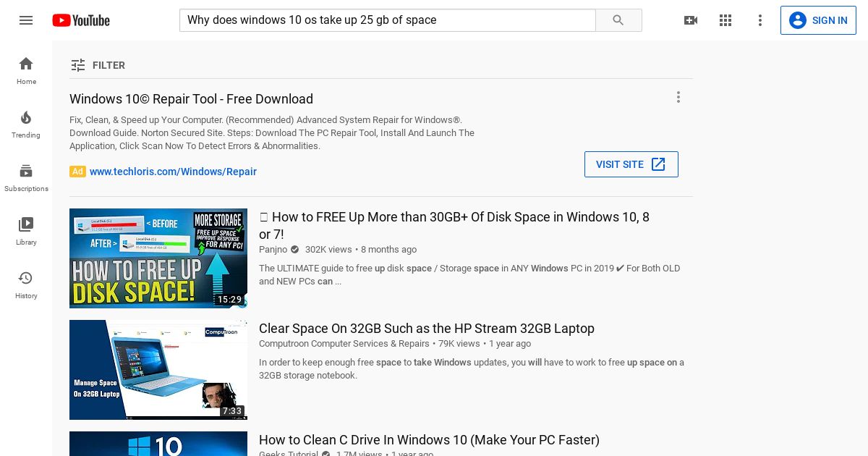The width and height of the screenshot is (868, 456).
Task: Expand the FILTER options
Action: [98, 65]
